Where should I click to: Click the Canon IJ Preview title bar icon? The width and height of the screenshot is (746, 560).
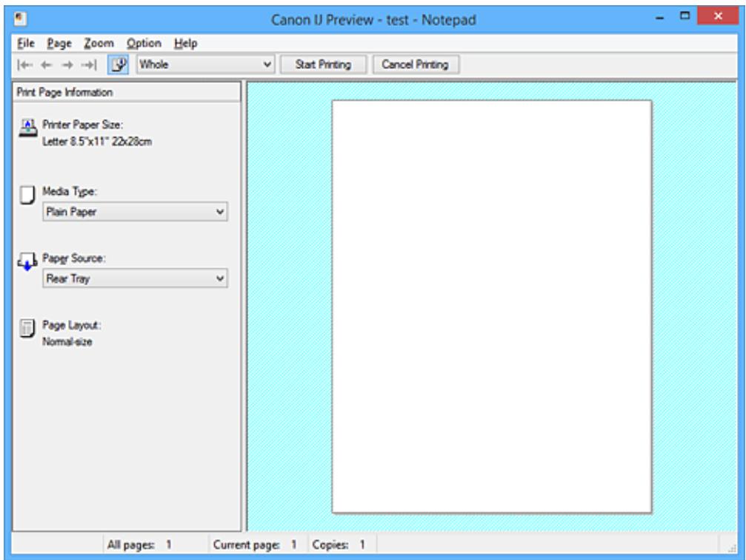pos(20,19)
